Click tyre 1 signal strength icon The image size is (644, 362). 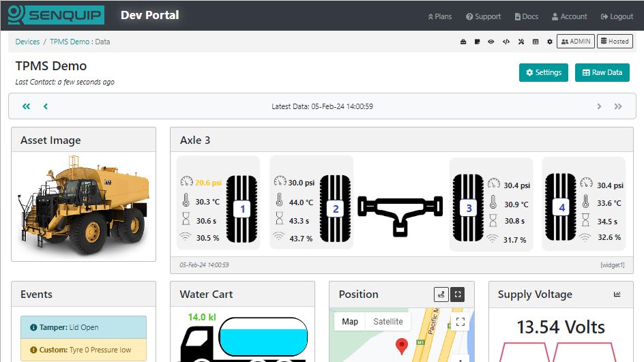tap(186, 237)
